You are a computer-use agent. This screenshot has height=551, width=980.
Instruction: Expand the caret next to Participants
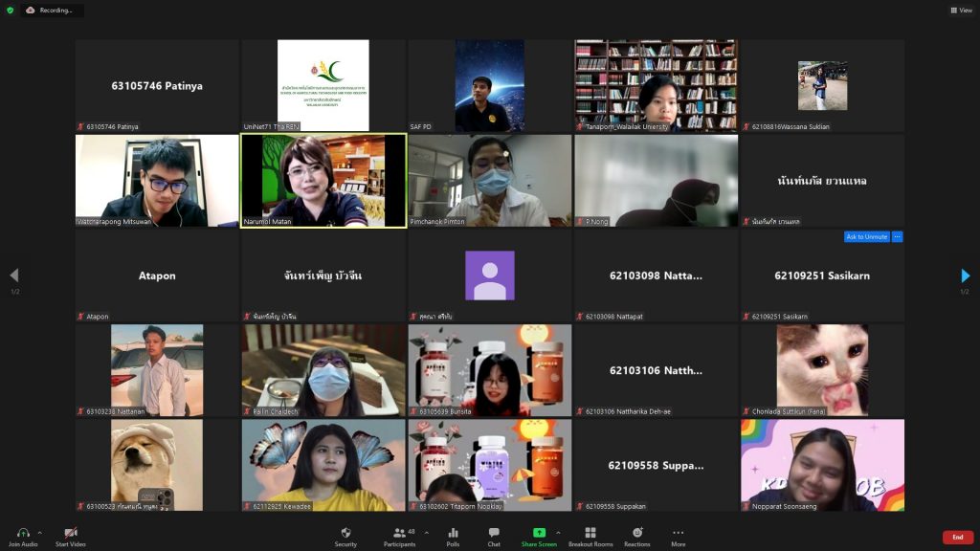click(x=426, y=533)
